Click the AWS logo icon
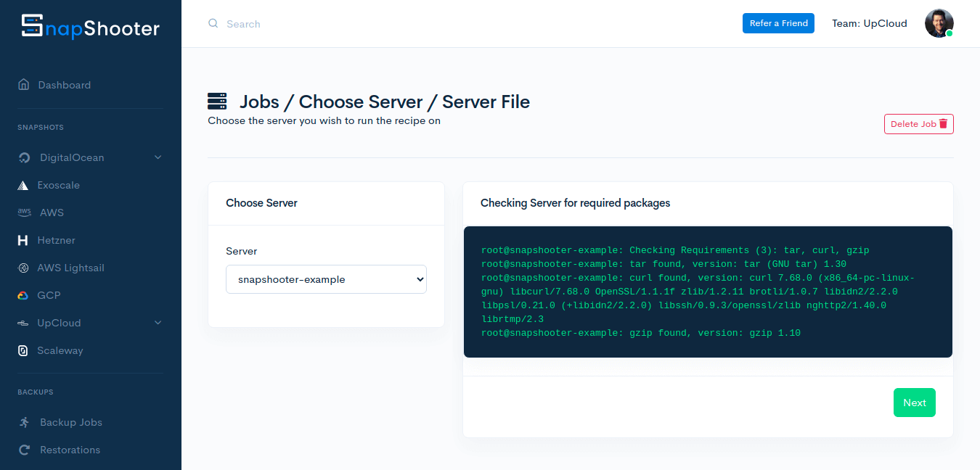Screen dimensions: 980x470 click(24, 213)
